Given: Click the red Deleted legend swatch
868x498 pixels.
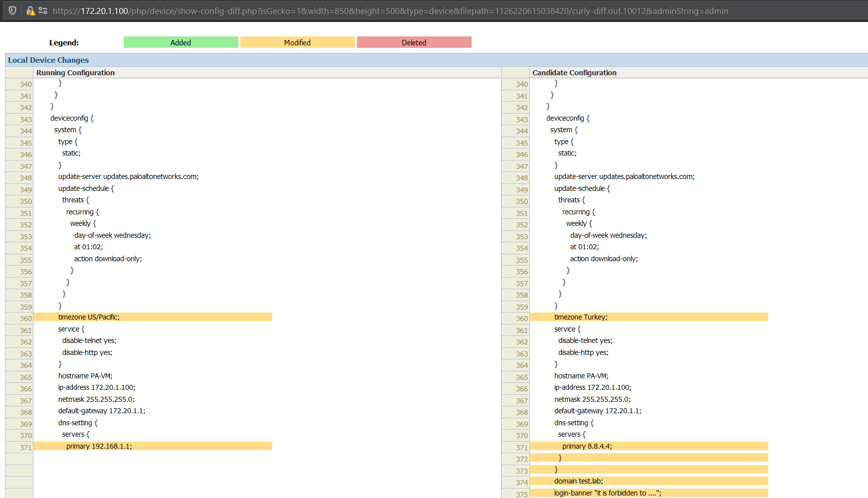Looking at the screenshot, I should [414, 42].
